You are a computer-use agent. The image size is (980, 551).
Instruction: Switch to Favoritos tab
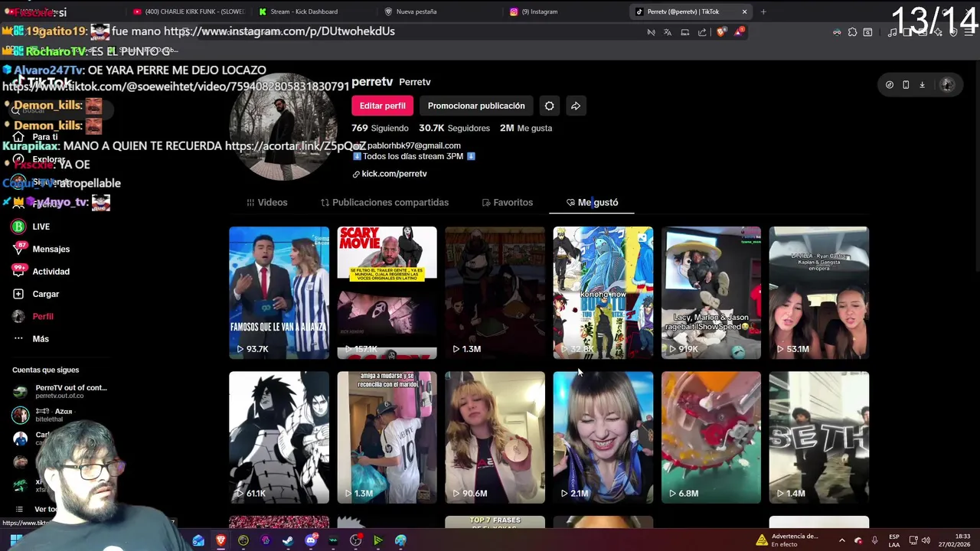click(x=507, y=202)
